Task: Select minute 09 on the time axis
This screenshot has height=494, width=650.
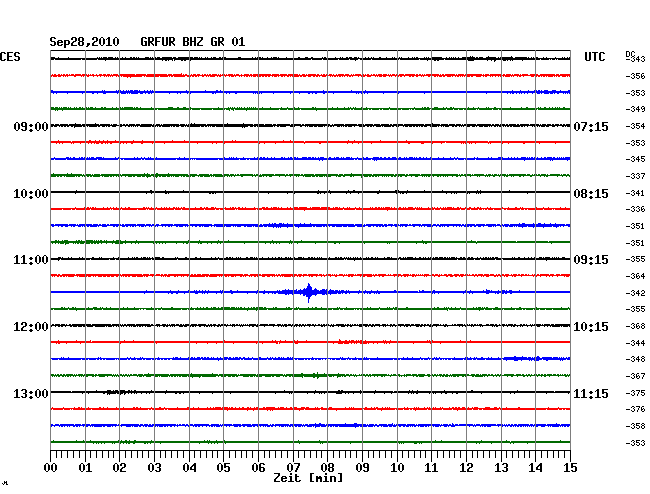Action: [362, 468]
